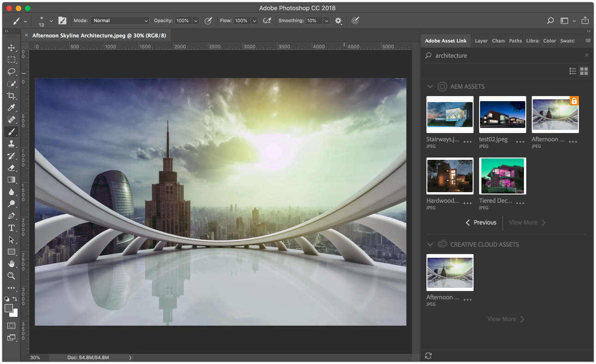The image size is (596, 364).
Task: Switch to the Color tab
Action: click(x=549, y=41)
